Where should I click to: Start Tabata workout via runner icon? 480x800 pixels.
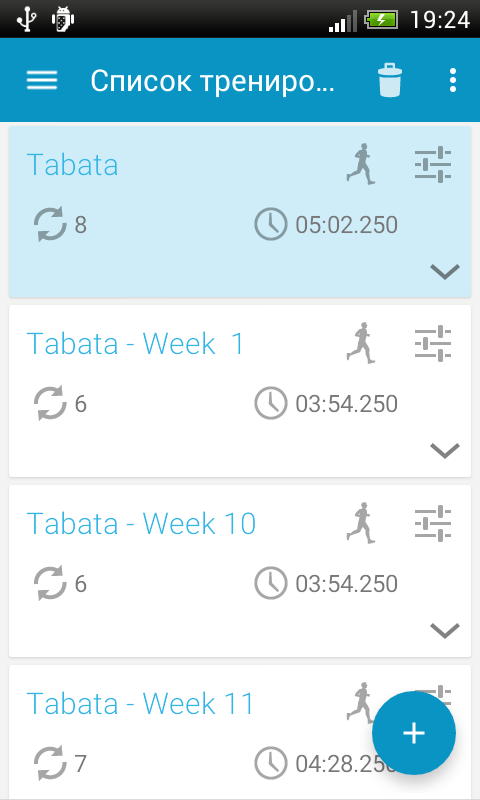(361, 164)
